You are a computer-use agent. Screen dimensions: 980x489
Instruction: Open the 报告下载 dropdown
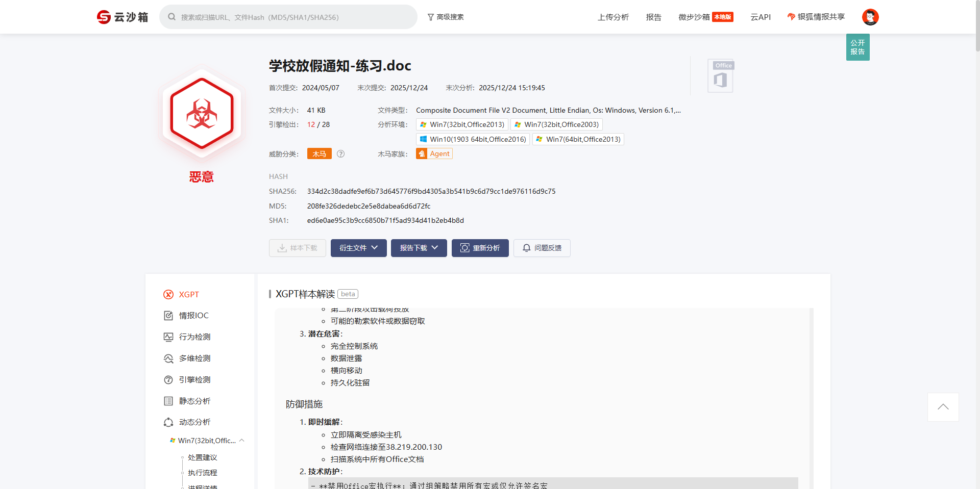pyautogui.click(x=419, y=248)
